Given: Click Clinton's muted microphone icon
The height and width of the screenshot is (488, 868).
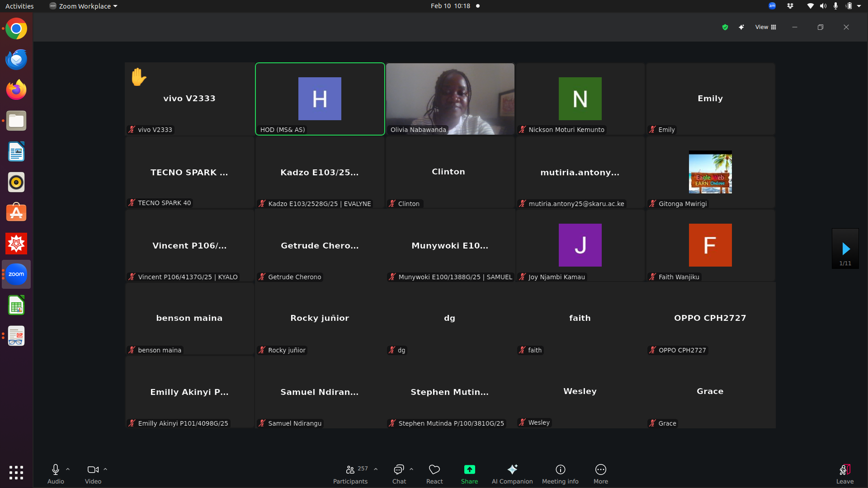Looking at the screenshot, I should coord(392,204).
